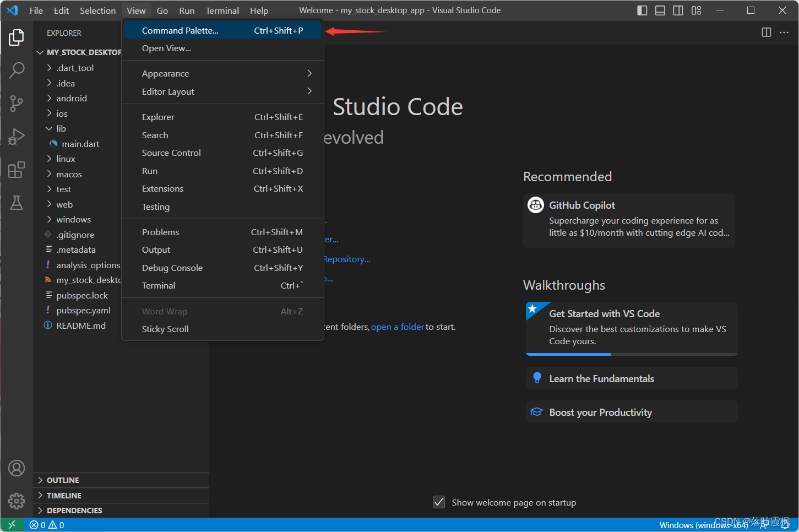Open the Editor Layout submenu

coord(222,91)
